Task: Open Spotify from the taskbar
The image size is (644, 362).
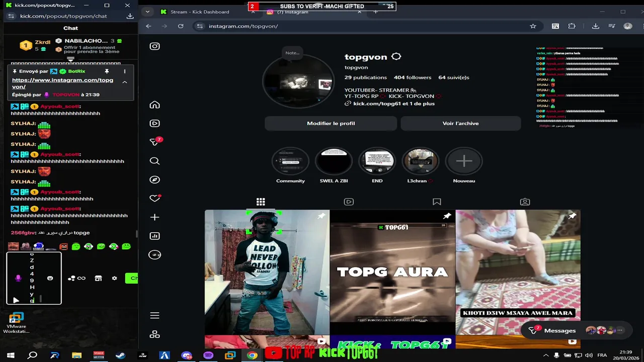Action: (x=208, y=355)
